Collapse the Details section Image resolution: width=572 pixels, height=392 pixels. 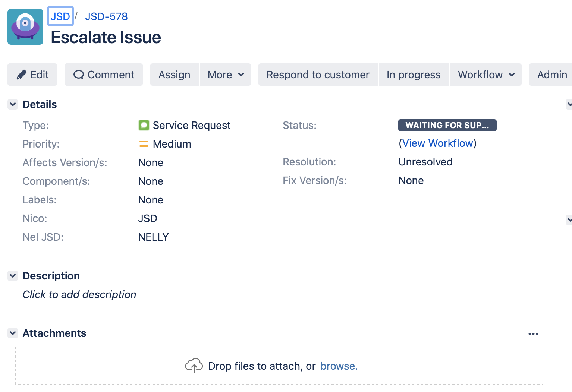(13, 104)
